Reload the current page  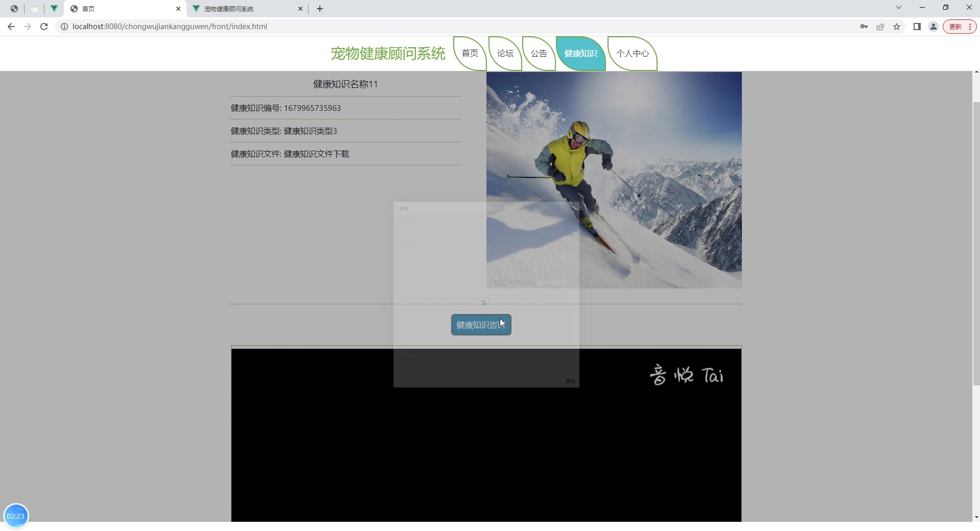point(44,27)
